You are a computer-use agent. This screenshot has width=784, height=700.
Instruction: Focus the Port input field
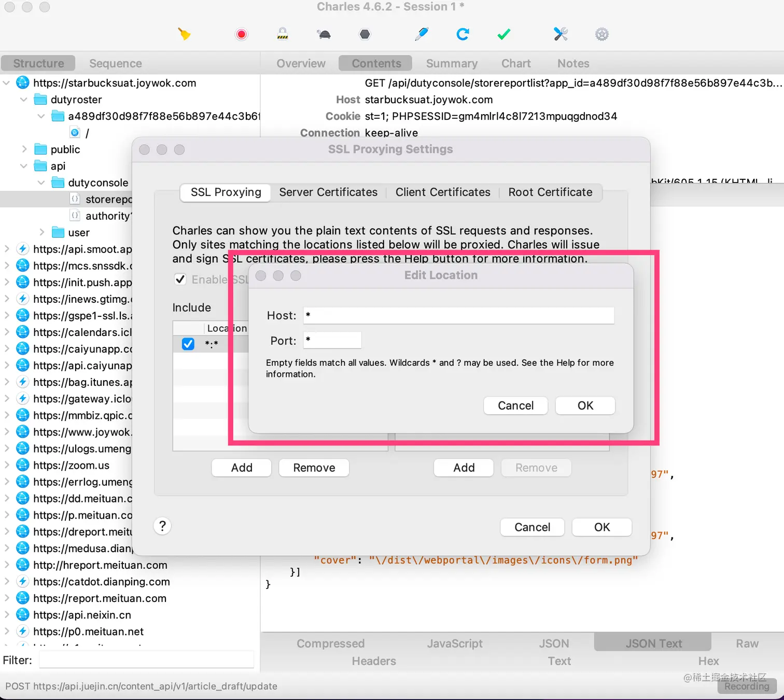[332, 340]
